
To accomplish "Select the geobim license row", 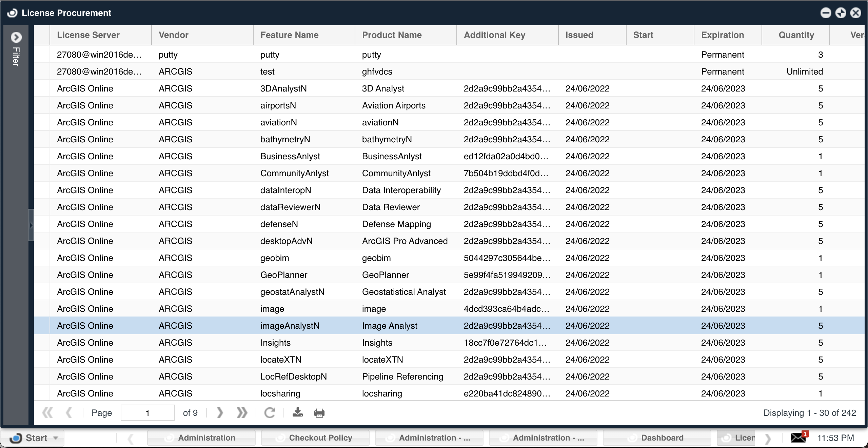I will (x=275, y=258).
